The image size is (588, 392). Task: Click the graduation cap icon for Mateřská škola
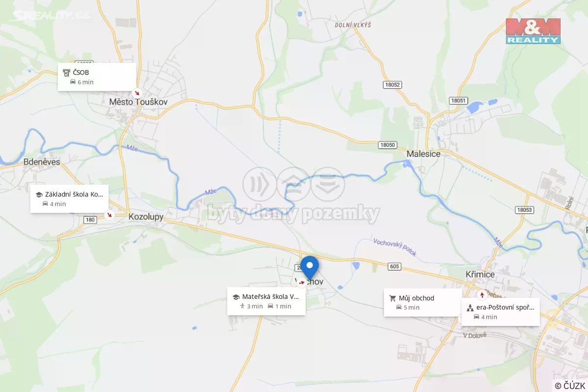pyautogui.click(x=236, y=297)
